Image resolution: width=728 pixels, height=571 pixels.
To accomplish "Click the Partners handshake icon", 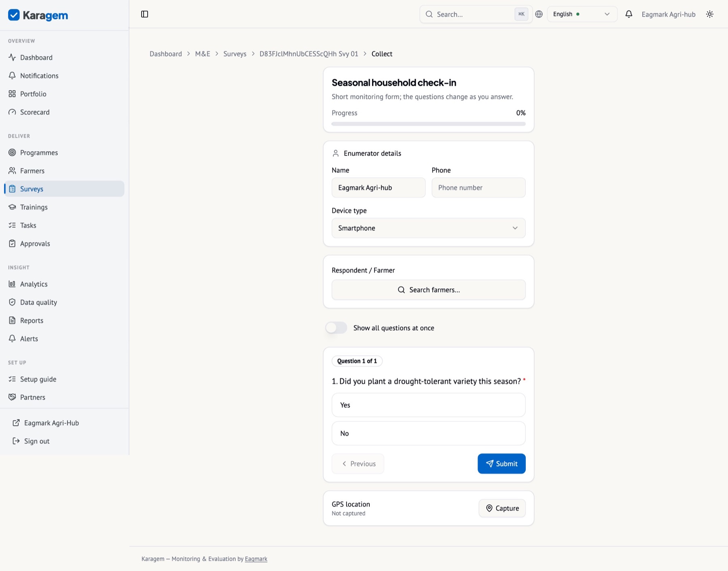I will [12, 397].
